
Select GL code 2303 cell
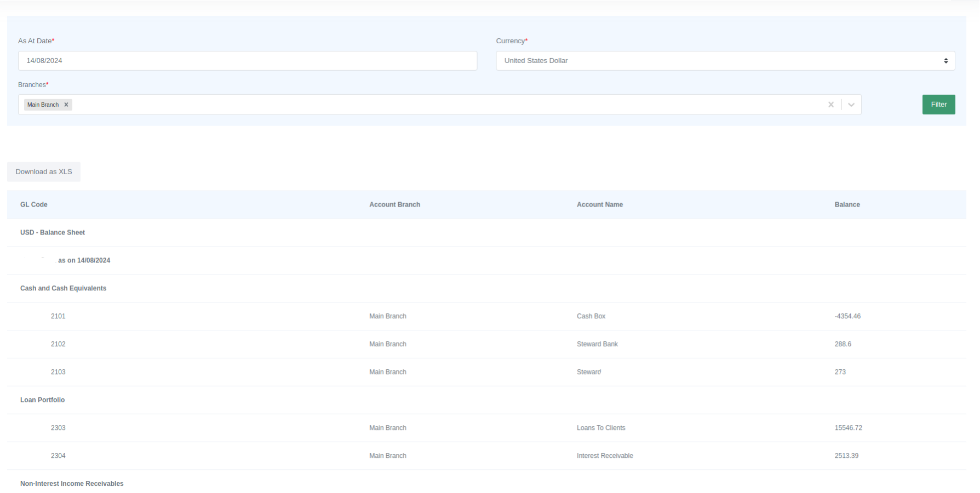point(58,428)
